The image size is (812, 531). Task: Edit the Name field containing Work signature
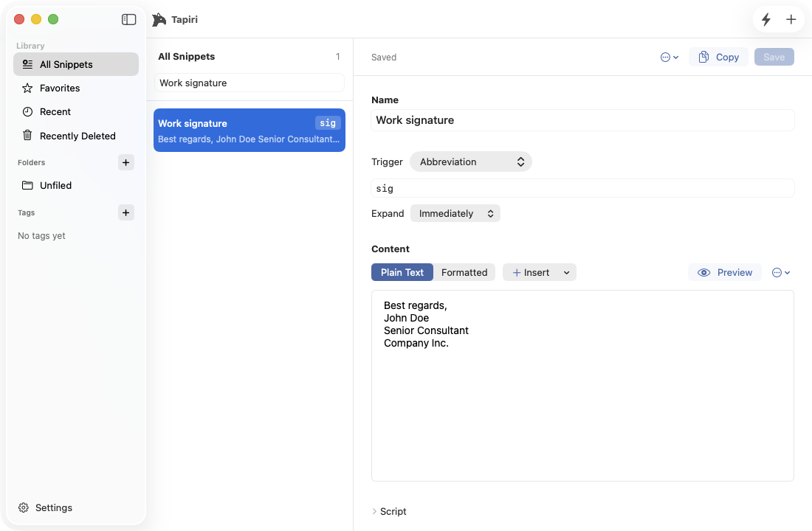tap(582, 120)
